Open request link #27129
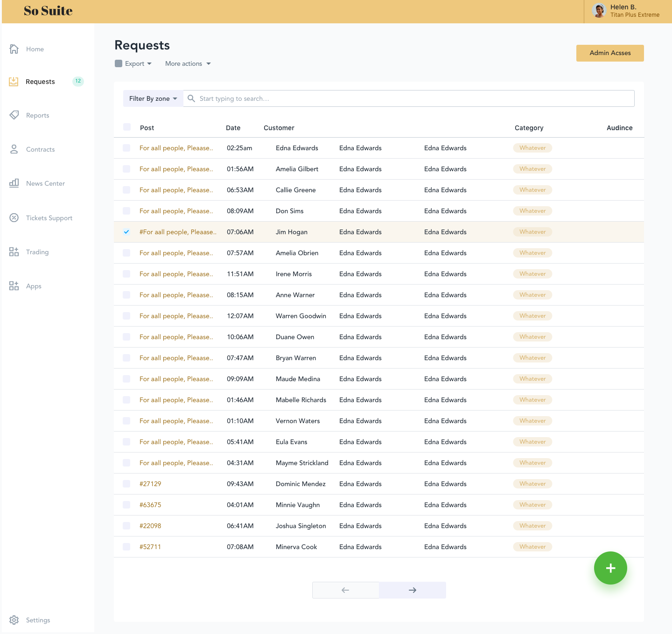 (150, 484)
